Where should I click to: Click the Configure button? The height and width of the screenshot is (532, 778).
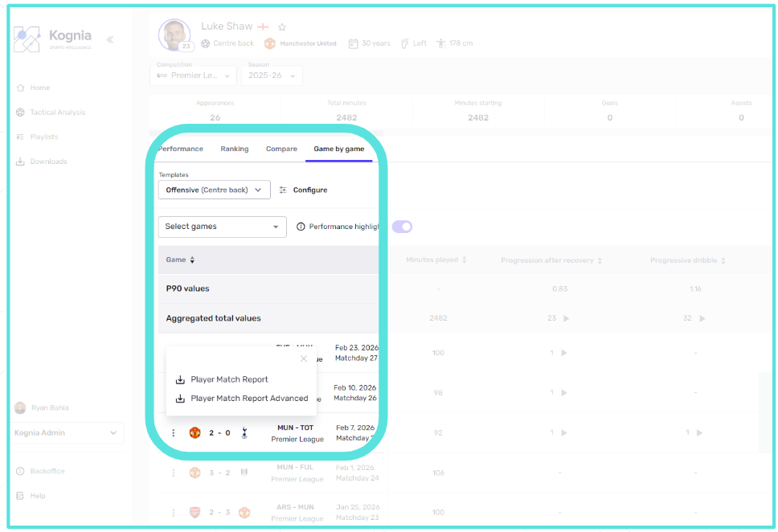point(303,190)
